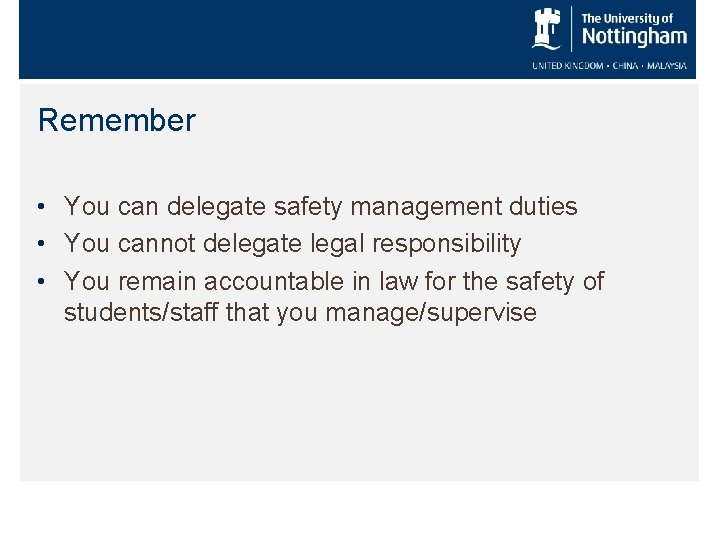Image resolution: width=720 pixels, height=540 pixels.
Task: Click "You cannot delegate legal responsibility" line
Action: (x=292, y=244)
